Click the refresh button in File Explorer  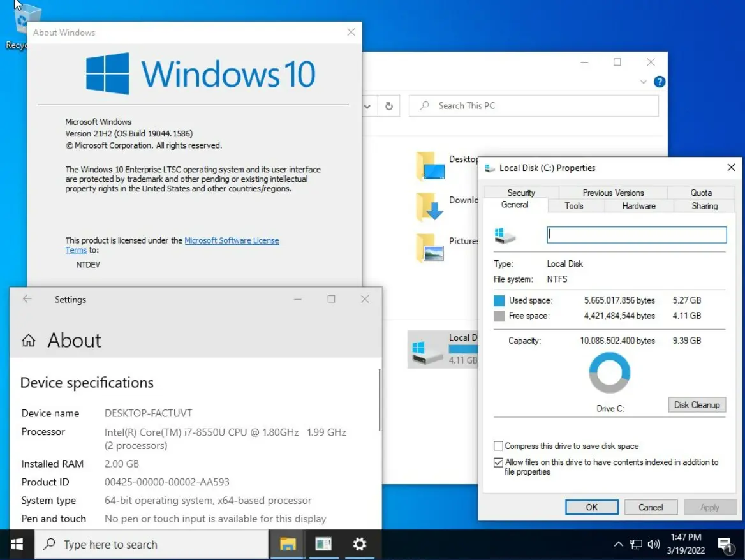pyautogui.click(x=388, y=106)
